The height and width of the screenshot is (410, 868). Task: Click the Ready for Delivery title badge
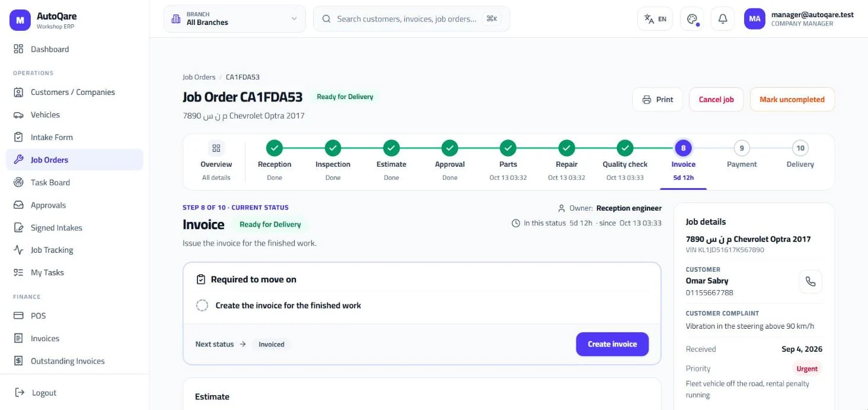345,97
